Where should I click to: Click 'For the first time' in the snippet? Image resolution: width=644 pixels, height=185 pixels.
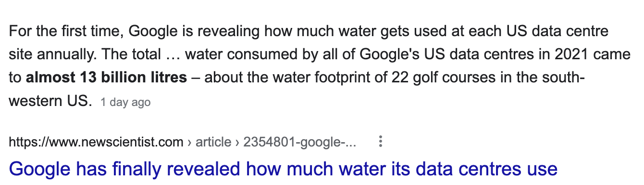[65, 32]
